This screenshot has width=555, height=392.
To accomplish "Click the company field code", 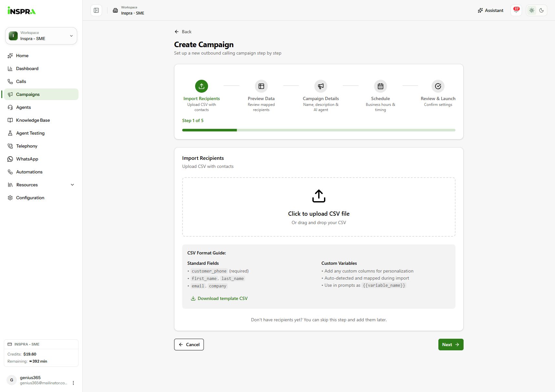I will tap(218, 286).
